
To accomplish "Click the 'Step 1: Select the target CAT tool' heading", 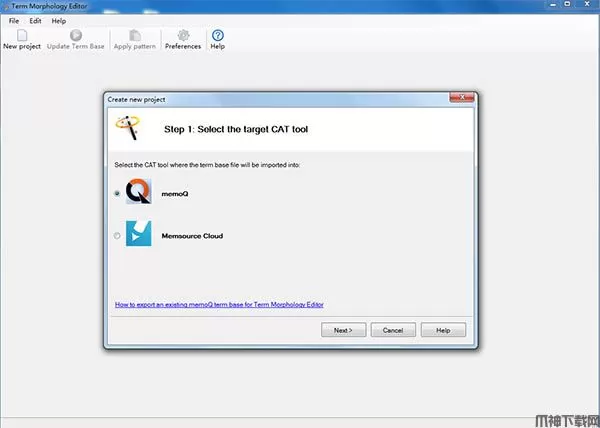I will pos(236,129).
